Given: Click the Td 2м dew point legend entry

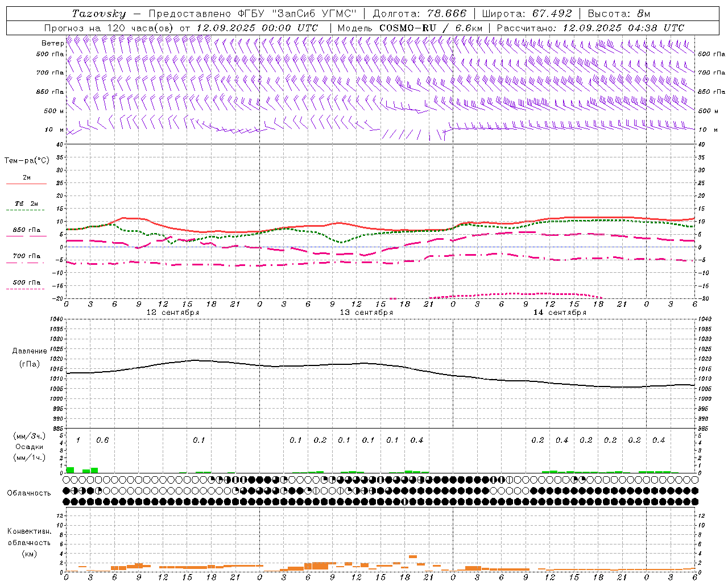Looking at the screenshot, I should [27, 203].
